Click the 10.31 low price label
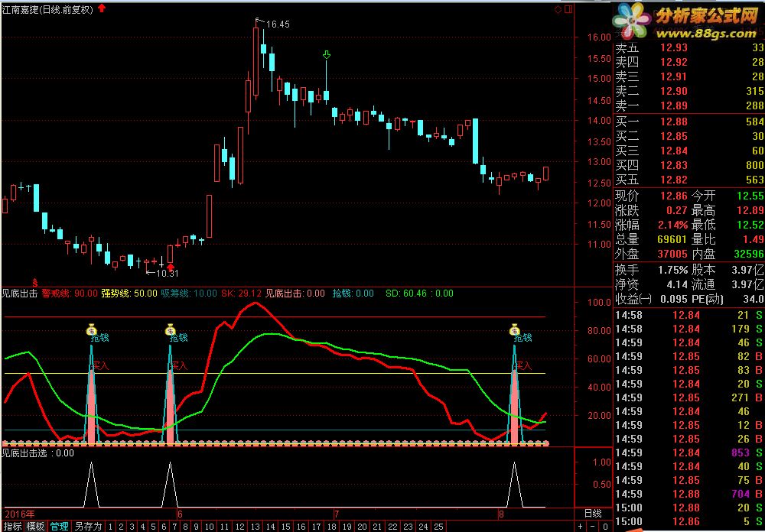765x532 pixels. [168, 274]
